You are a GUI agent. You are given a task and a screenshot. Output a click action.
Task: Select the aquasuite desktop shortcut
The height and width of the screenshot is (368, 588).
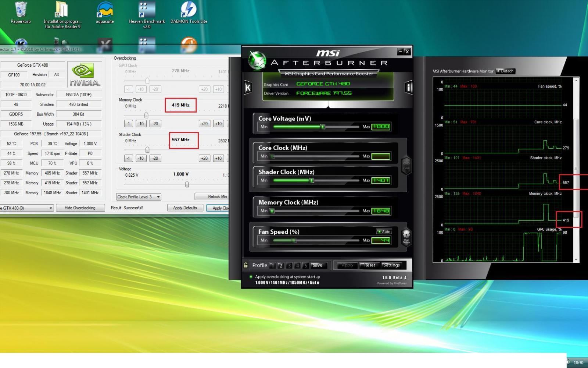tap(105, 13)
